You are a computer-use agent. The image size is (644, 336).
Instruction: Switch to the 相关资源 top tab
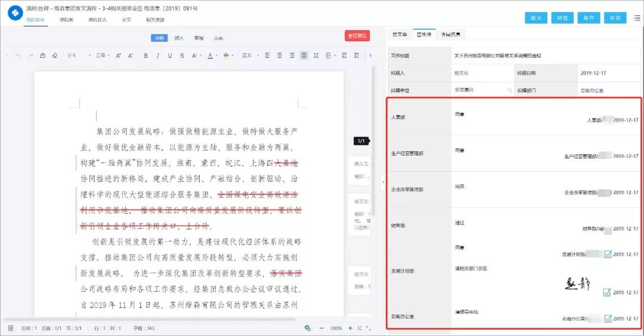point(155,20)
